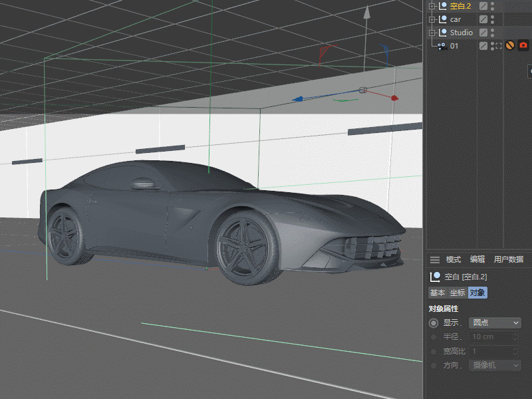Toggle visibility dots for camera 01
The width and height of the screenshot is (532, 399).
tap(492, 45)
